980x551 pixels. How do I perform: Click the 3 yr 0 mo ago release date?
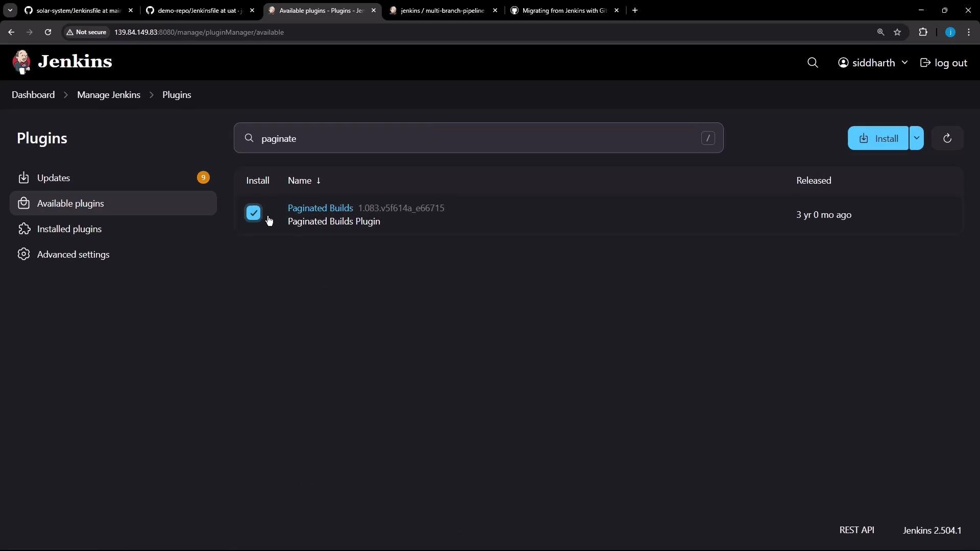[x=824, y=215]
